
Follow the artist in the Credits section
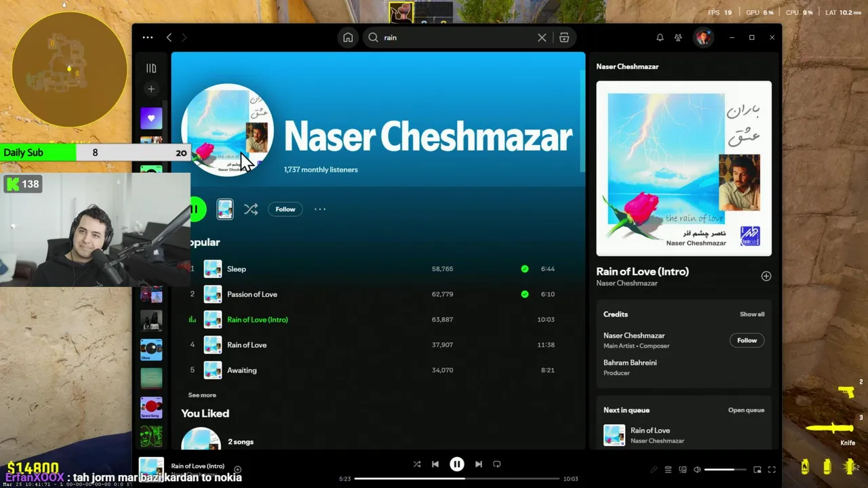[747, 340]
